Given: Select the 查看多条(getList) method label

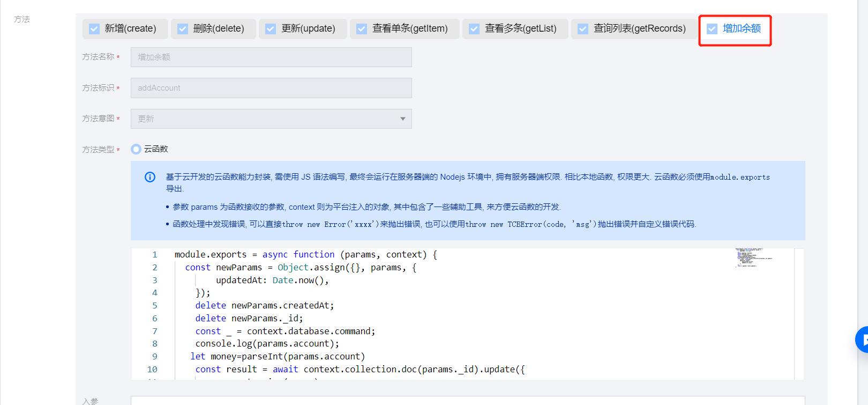Looking at the screenshot, I should [521, 28].
